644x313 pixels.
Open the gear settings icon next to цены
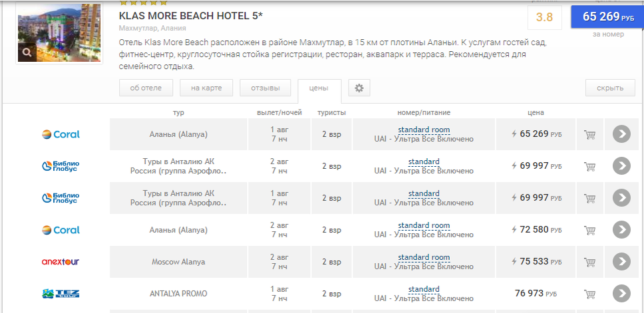[x=359, y=88]
